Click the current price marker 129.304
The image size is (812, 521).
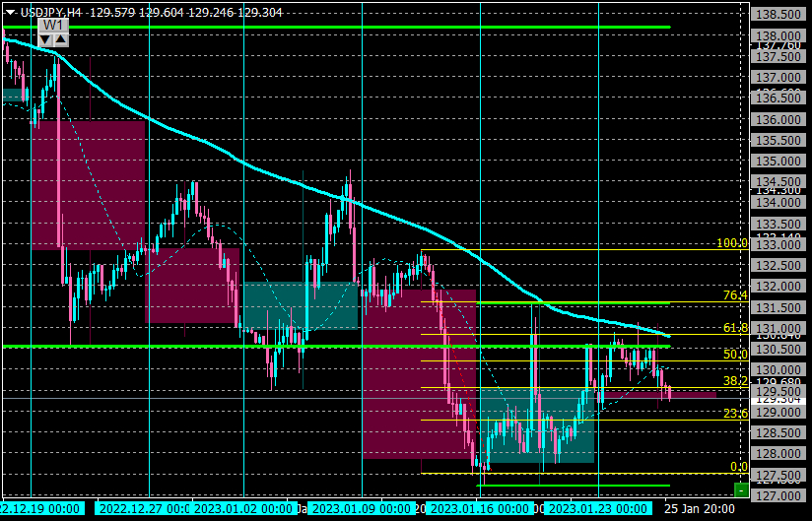778,400
